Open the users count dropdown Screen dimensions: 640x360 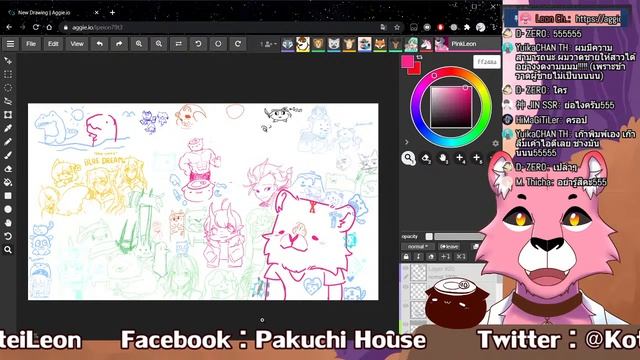click(x=268, y=44)
